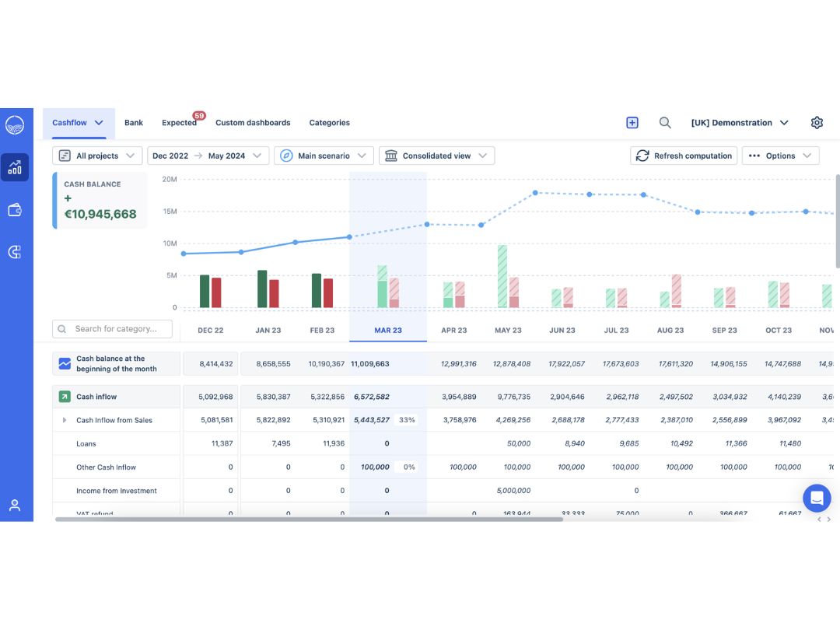Click the Other Cash Inflow row label

pyautogui.click(x=106, y=467)
